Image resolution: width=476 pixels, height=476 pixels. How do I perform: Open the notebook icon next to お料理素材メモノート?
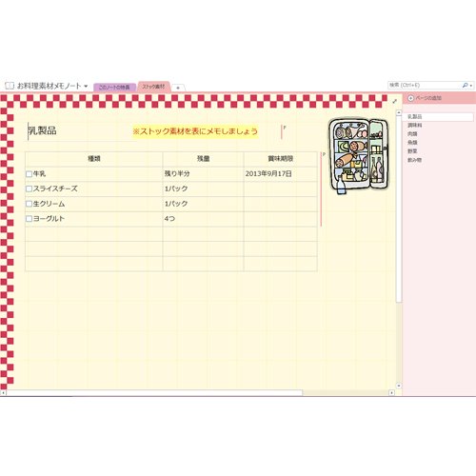click(10, 86)
